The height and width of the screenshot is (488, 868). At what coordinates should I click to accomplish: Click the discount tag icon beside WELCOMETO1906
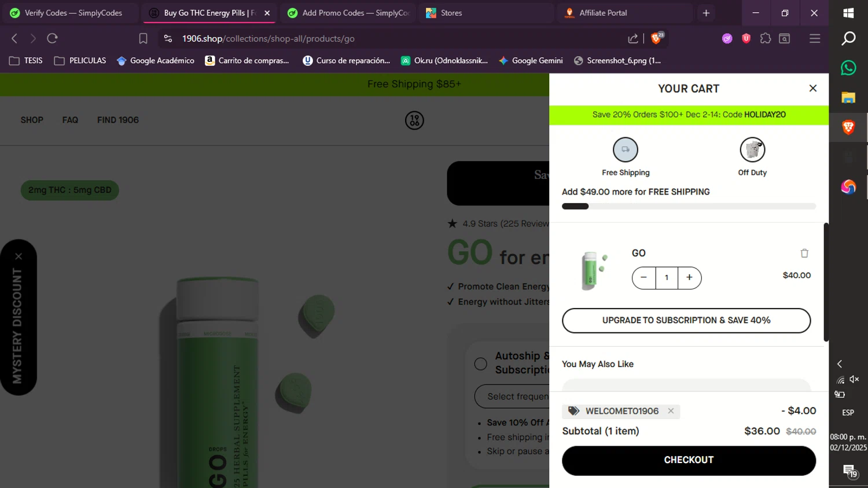[573, 411]
